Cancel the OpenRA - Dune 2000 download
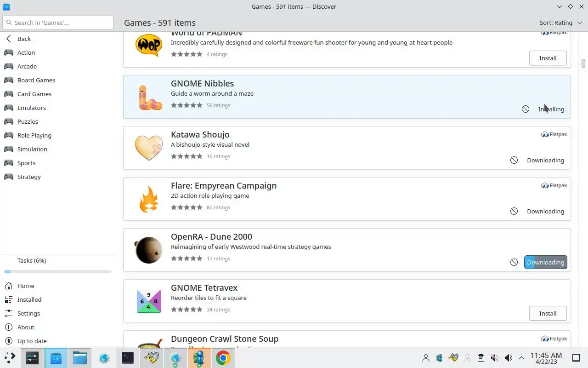 (514, 262)
